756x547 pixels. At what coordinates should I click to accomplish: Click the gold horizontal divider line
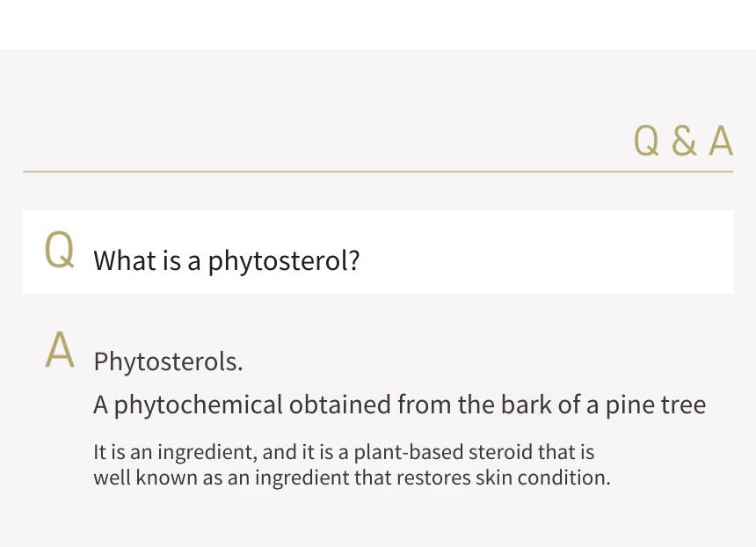pyautogui.click(x=377, y=171)
